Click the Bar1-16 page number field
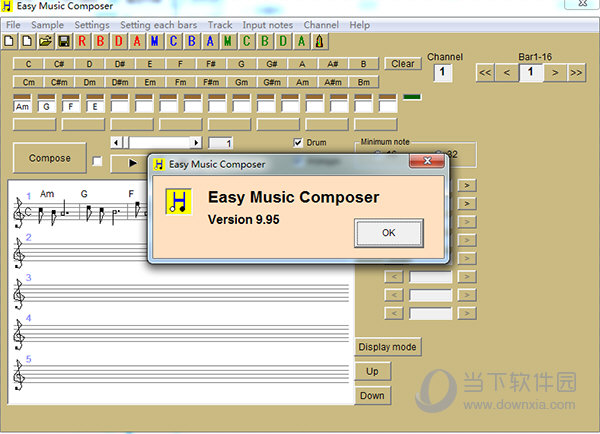Viewport: 600px width, 434px height. point(531,72)
